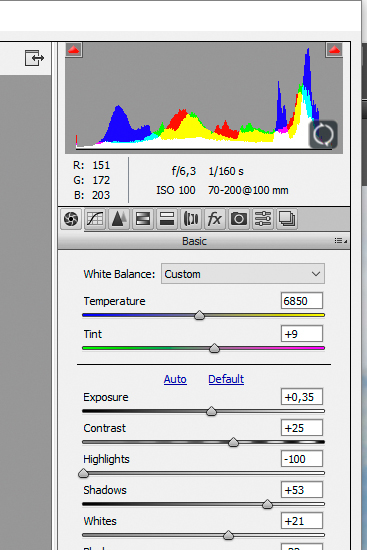
Task: Click the Highlights slider handle
Action: click(x=84, y=473)
